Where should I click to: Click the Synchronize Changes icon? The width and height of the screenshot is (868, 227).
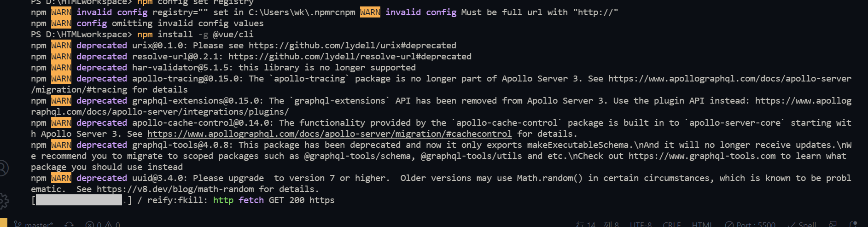pos(69,224)
